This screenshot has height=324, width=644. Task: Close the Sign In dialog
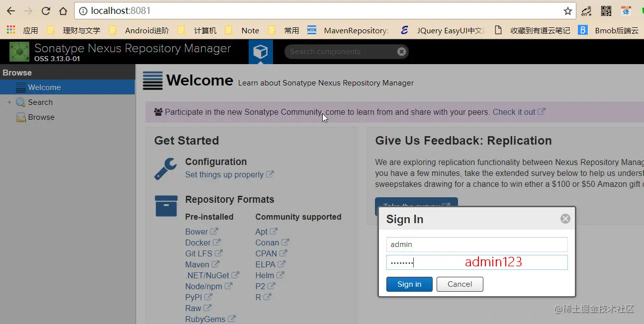565,219
